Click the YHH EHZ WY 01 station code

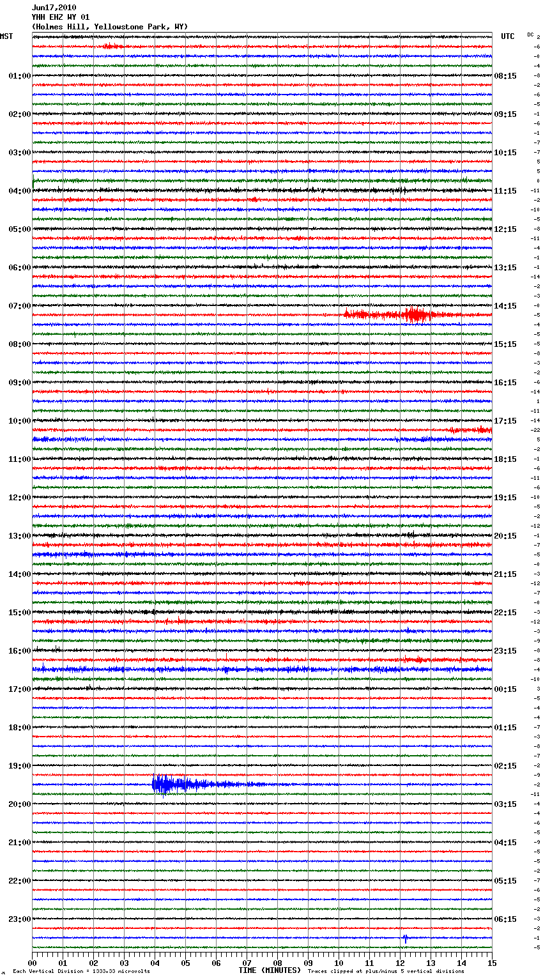tap(61, 17)
